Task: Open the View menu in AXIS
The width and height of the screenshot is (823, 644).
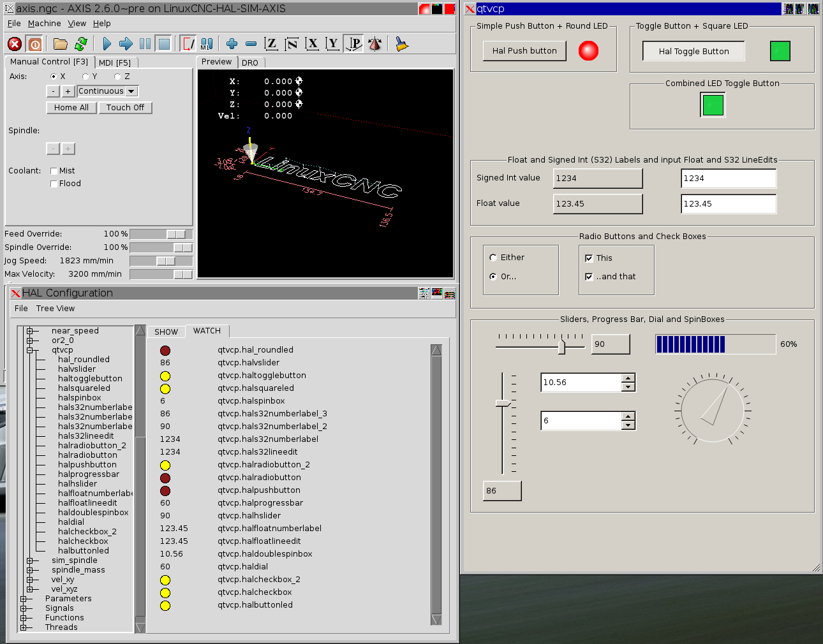Action: [77, 24]
